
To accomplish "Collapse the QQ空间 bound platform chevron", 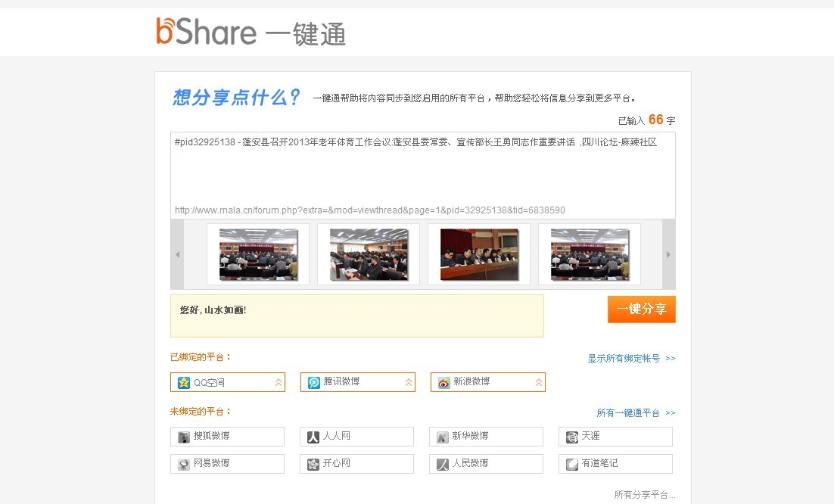I will click(279, 382).
